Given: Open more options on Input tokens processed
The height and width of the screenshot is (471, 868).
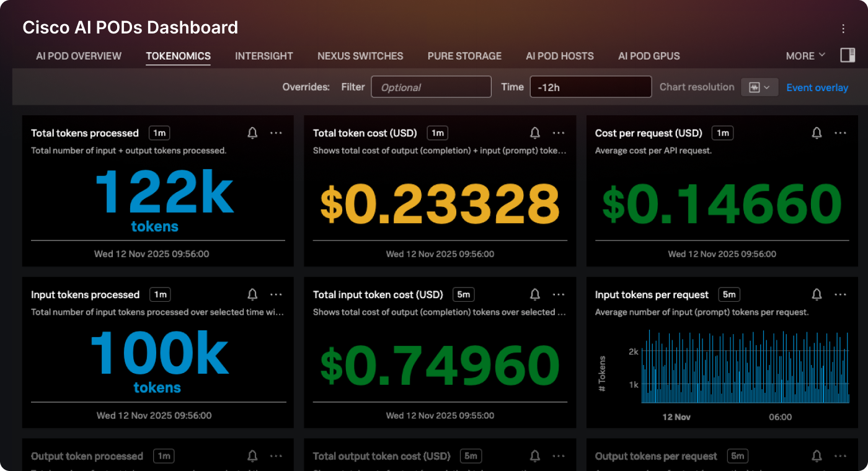Looking at the screenshot, I should [276, 294].
